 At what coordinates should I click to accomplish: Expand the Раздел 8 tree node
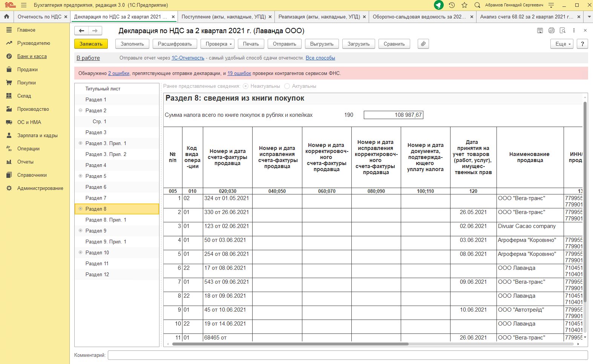pyautogui.click(x=80, y=209)
